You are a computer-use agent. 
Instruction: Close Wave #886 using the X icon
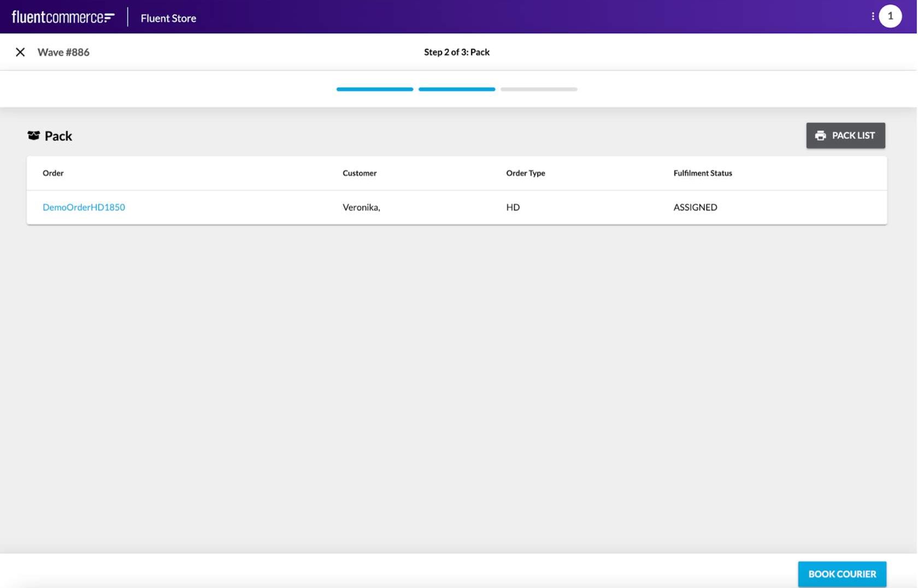[20, 52]
